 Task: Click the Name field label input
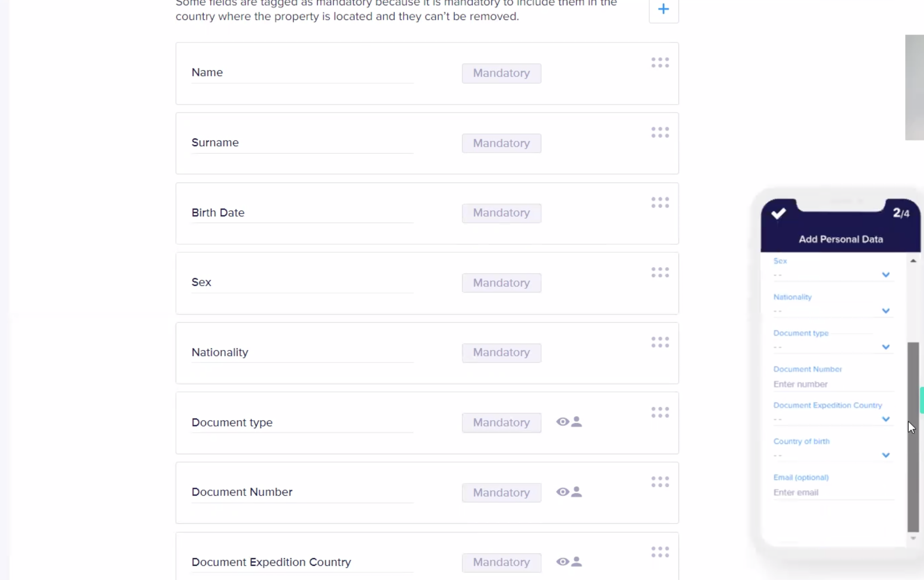302,73
